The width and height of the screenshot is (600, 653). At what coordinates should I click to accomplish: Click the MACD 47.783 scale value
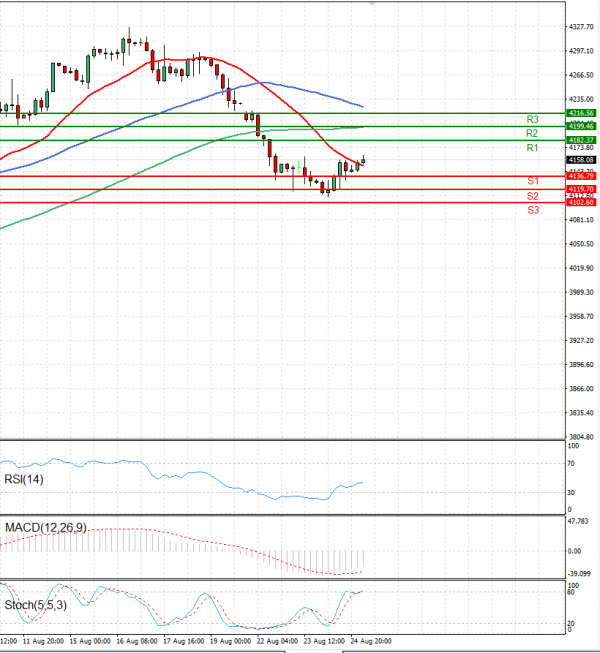(578, 521)
